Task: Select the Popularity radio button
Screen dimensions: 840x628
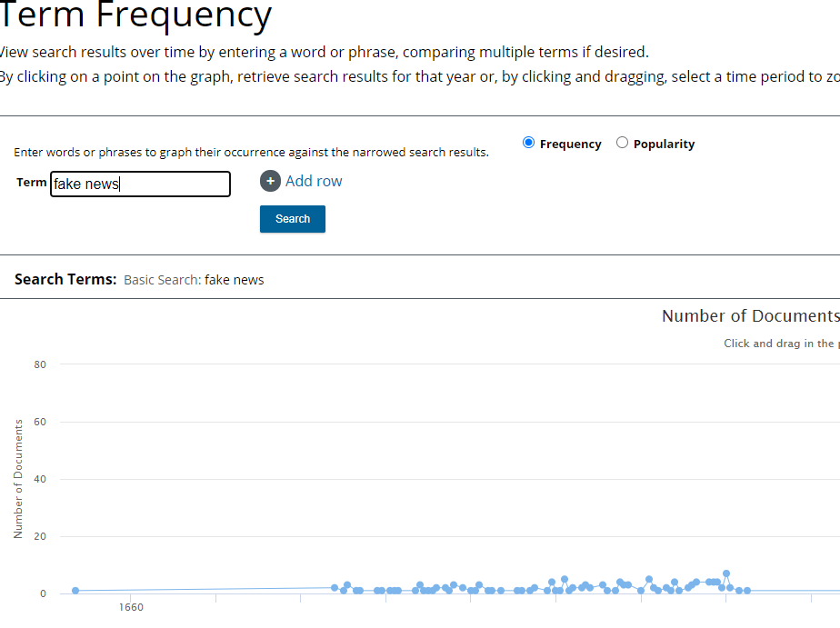Action: (622, 143)
